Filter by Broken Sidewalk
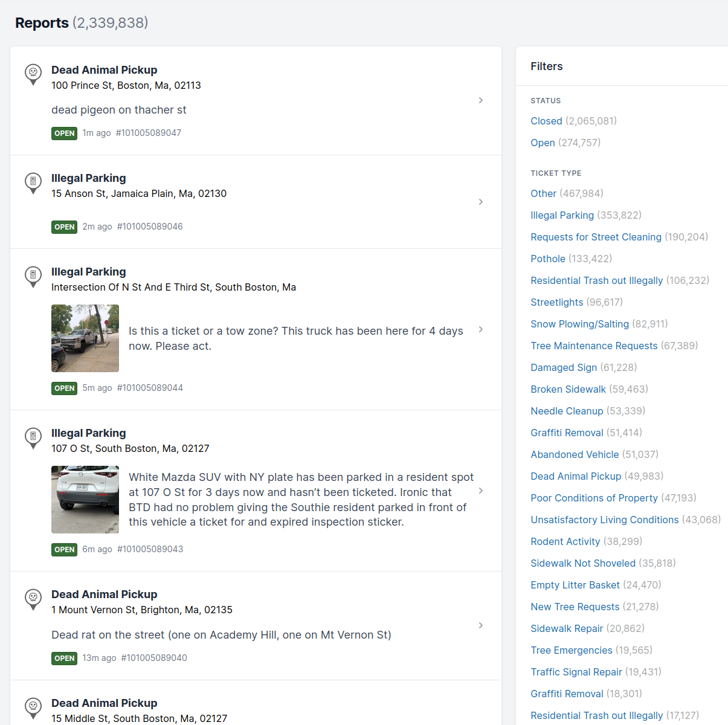This screenshot has height=725, width=728. tap(568, 389)
